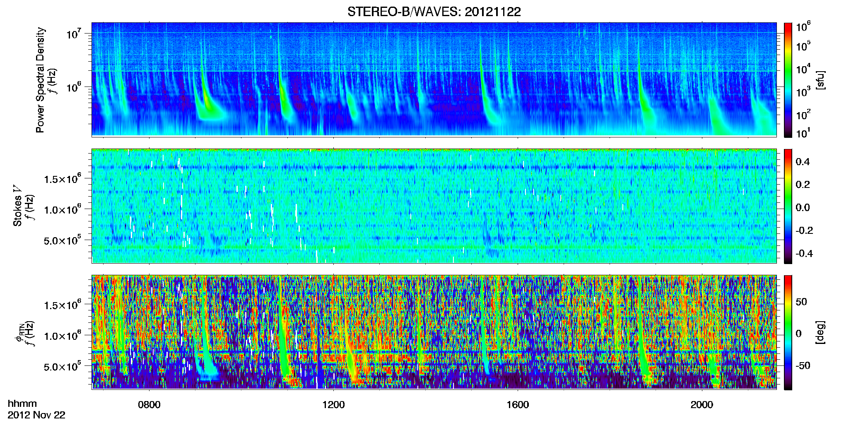Click the power spectral density spectrogram panel
The image size is (868, 447).
pos(434,79)
